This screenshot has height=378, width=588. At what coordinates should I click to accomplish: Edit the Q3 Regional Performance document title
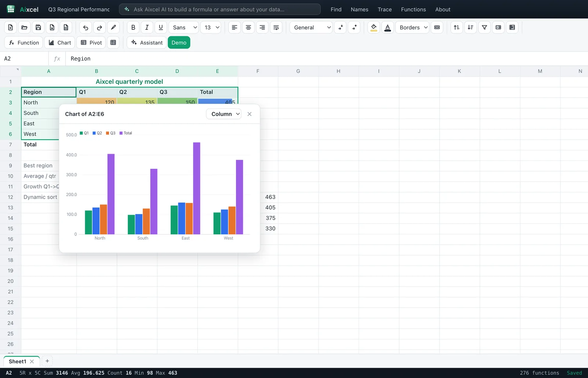click(79, 10)
